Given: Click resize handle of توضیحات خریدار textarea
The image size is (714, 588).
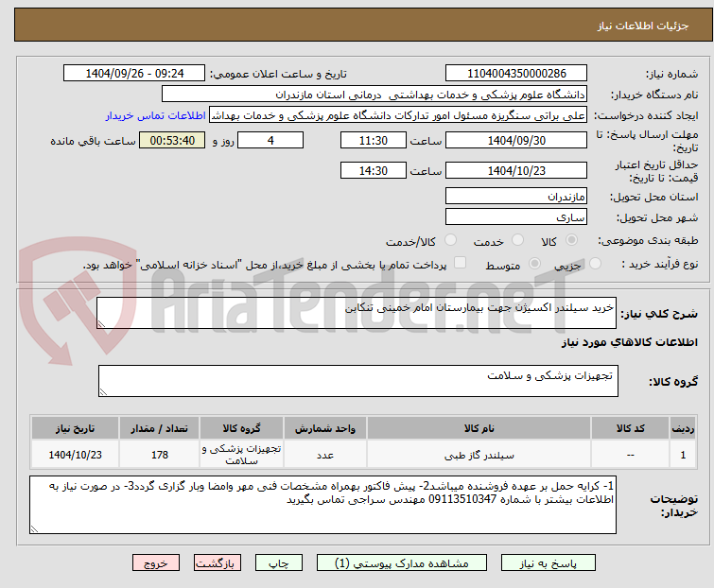Looking at the screenshot, I should 34,529.
